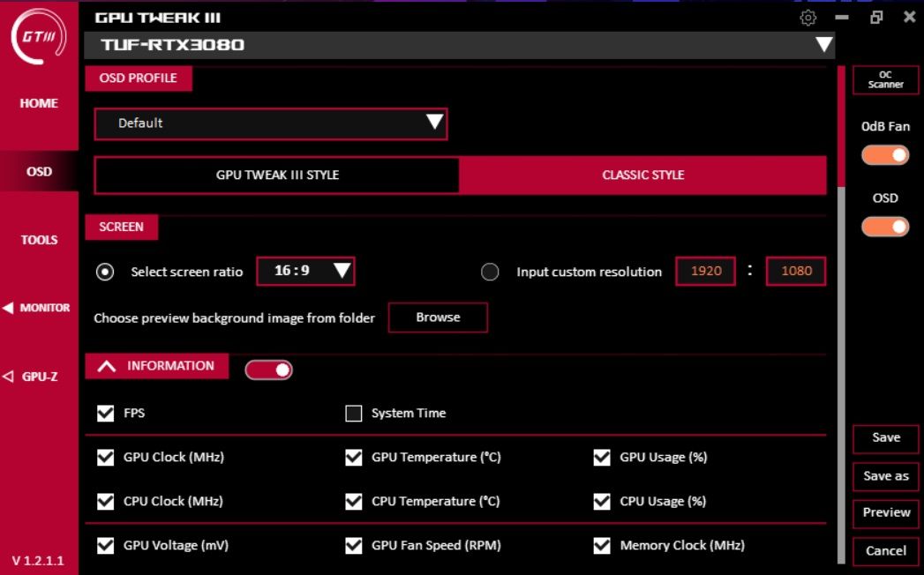The image size is (924, 575).
Task: Toggle the INFORMATION section switch
Action: click(x=268, y=370)
